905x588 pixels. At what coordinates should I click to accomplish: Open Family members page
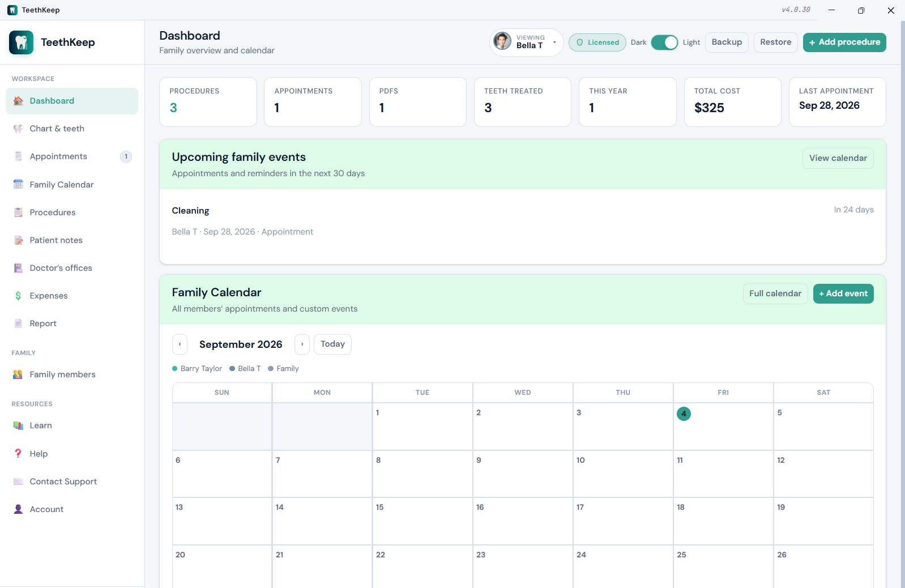pyautogui.click(x=72, y=374)
